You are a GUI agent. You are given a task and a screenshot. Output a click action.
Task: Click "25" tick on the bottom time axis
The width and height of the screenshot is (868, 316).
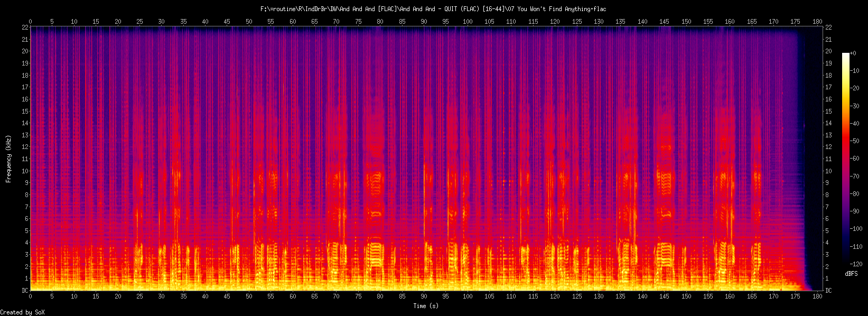[139, 296]
